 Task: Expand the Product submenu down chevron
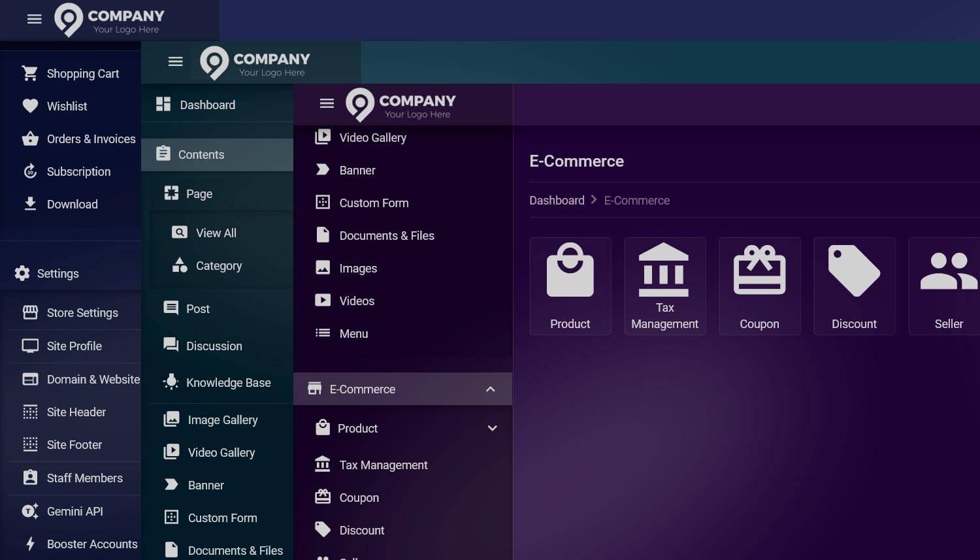point(493,428)
